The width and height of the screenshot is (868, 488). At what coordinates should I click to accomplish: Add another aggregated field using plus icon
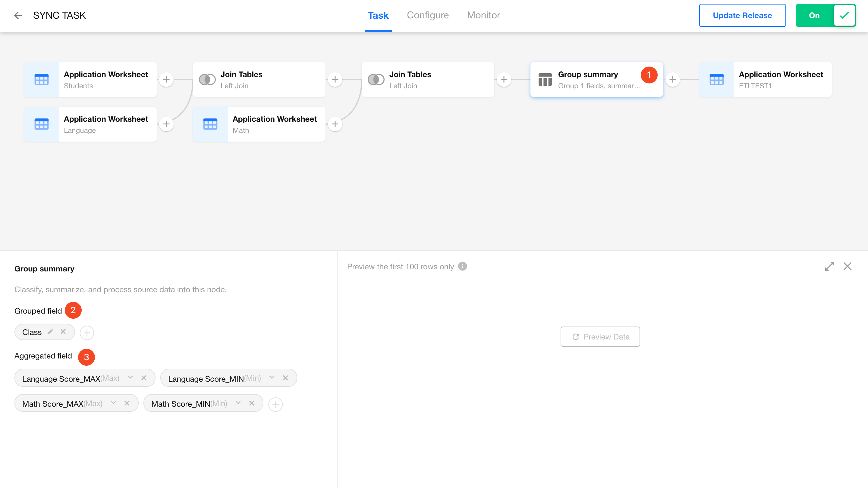point(275,404)
